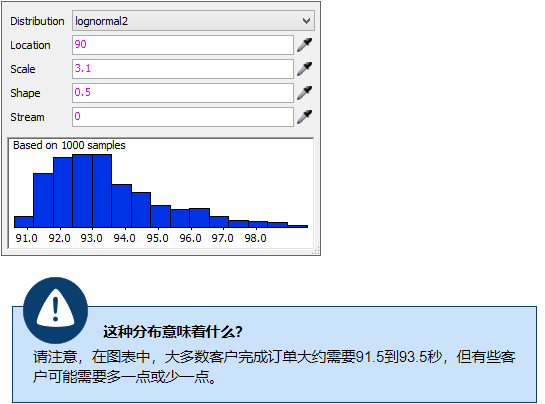Click the Scale field containing 3.1
This screenshot has height=404, width=545.
coord(183,69)
